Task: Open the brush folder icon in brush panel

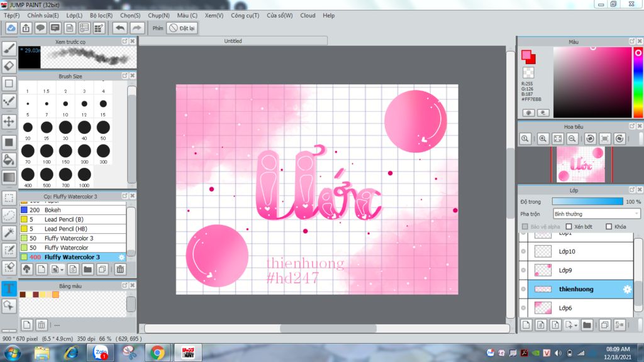Action: [x=87, y=269]
